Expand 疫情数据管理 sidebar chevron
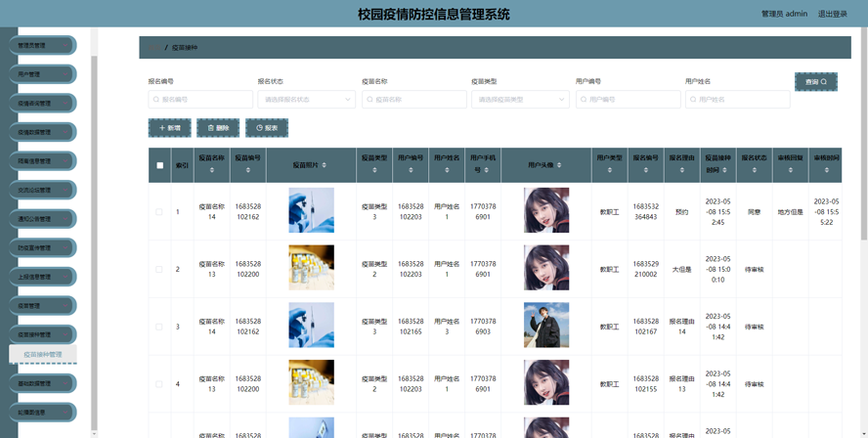The width and height of the screenshot is (868, 438). (65, 132)
